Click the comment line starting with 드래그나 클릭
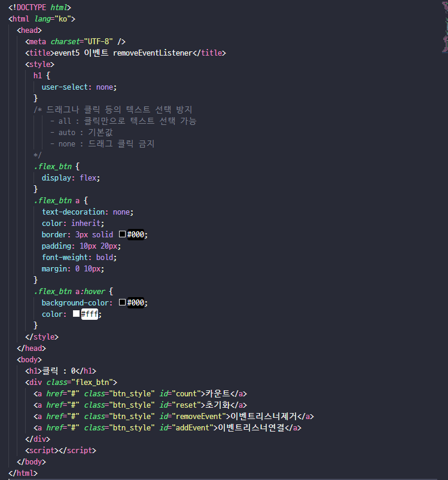 [x=113, y=109]
